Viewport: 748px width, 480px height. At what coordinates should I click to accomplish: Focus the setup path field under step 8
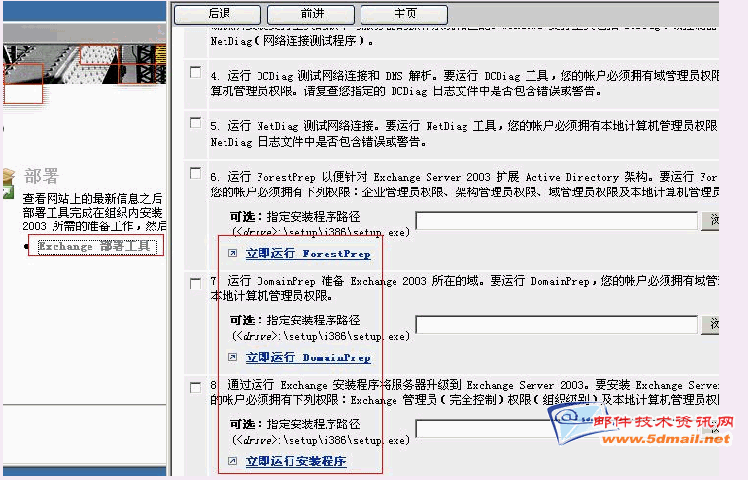557,428
